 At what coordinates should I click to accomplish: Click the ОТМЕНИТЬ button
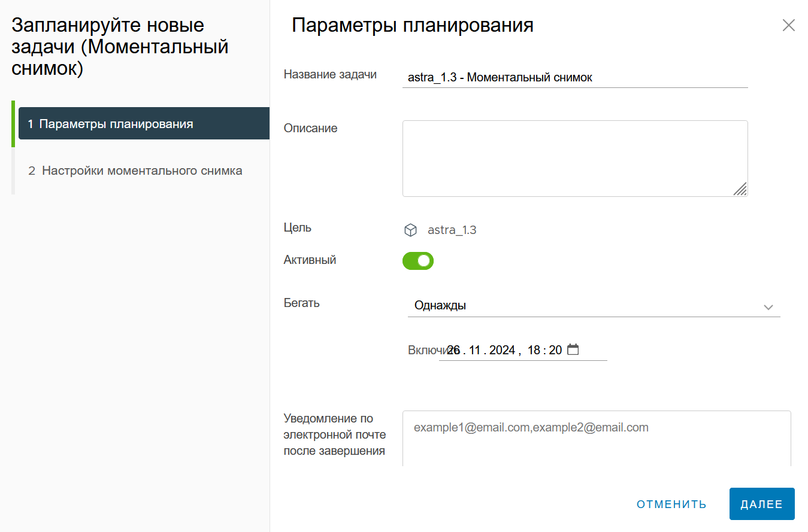pos(672,504)
